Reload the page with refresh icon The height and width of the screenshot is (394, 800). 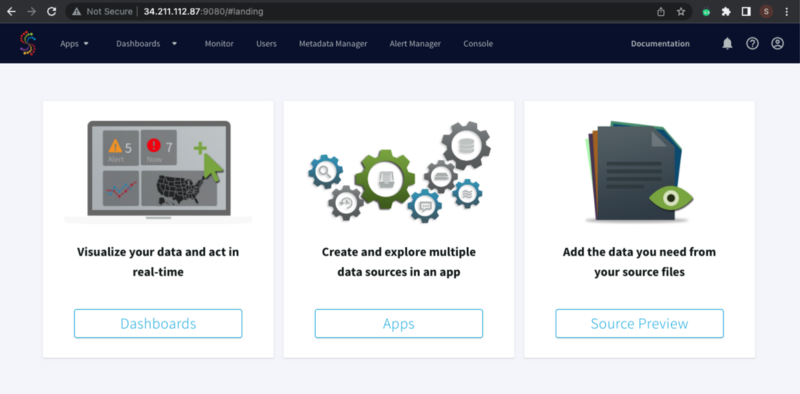point(52,11)
